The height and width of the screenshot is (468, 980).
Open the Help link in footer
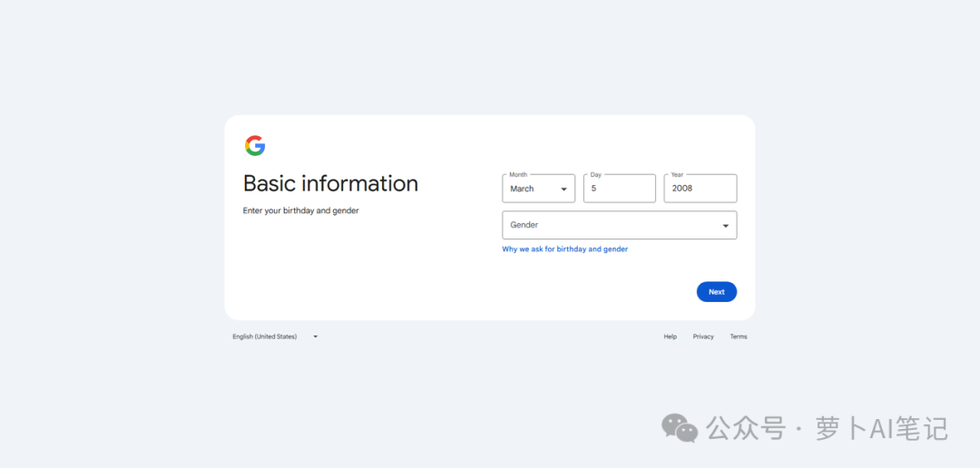670,336
